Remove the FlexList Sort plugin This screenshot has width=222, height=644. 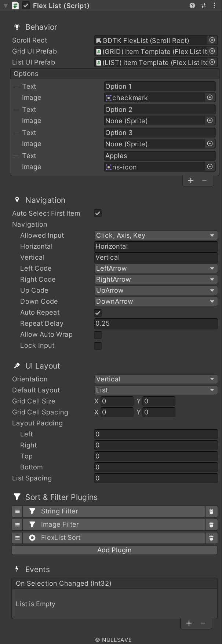point(211,538)
